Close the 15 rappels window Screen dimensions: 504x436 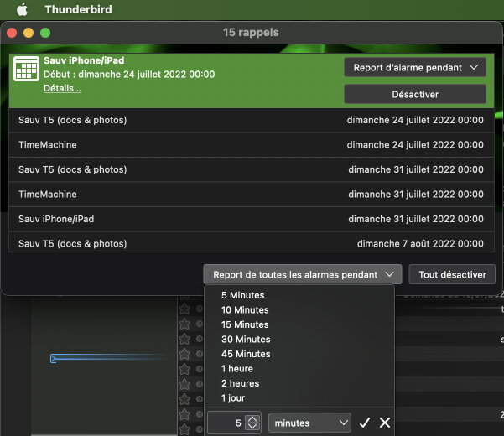[12, 33]
